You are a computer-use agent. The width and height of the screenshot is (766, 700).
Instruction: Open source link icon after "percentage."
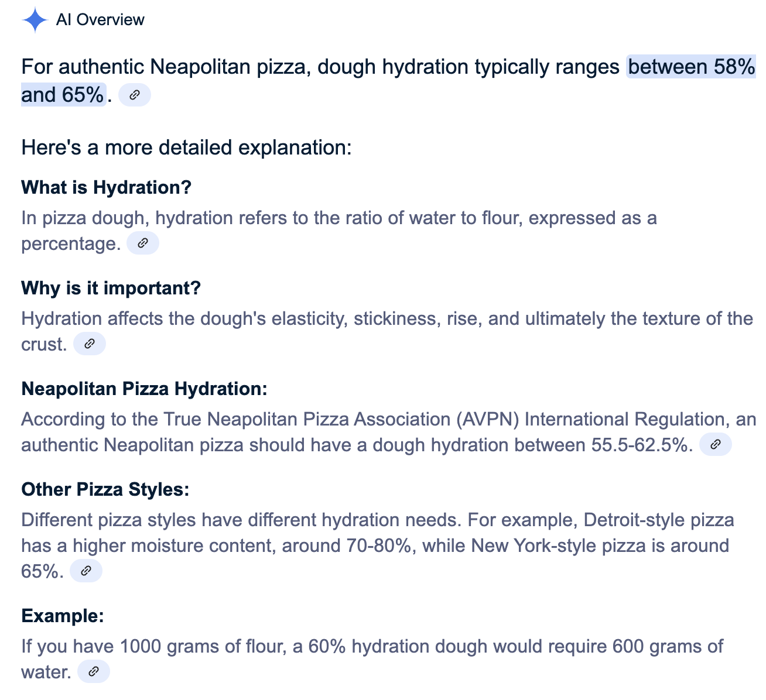click(x=143, y=243)
